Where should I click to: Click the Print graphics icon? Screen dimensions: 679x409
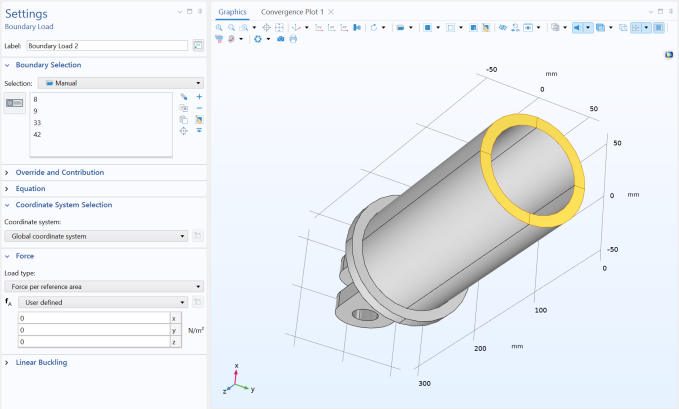point(292,39)
